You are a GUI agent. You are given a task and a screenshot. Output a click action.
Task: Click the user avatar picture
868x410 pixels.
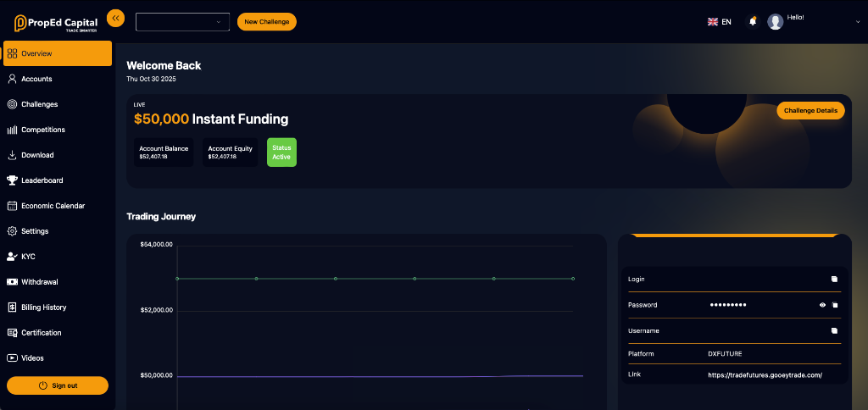coord(775,21)
